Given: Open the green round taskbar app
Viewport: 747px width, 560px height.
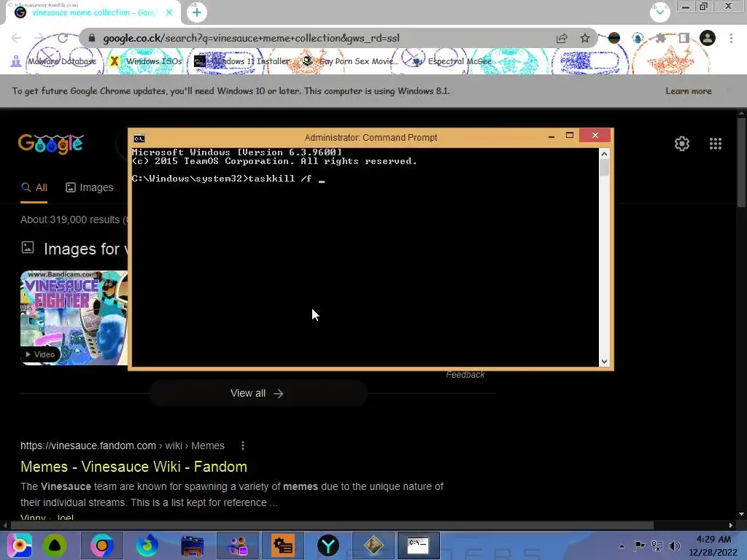Looking at the screenshot, I should [55, 545].
